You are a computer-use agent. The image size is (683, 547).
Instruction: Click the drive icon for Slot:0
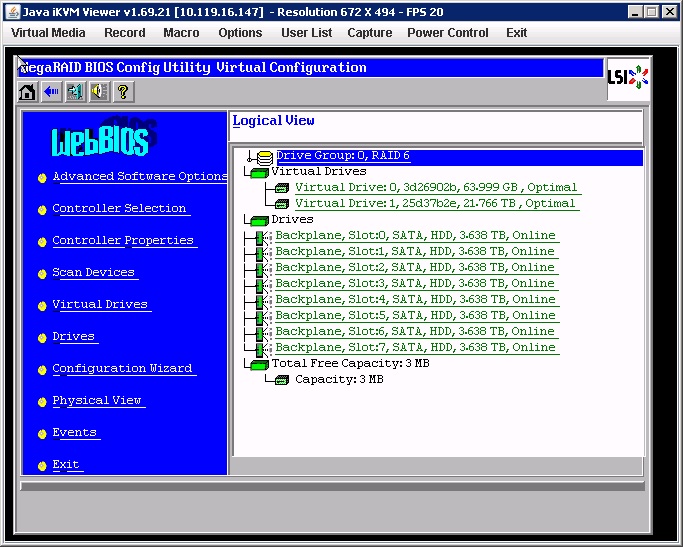[263, 237]
